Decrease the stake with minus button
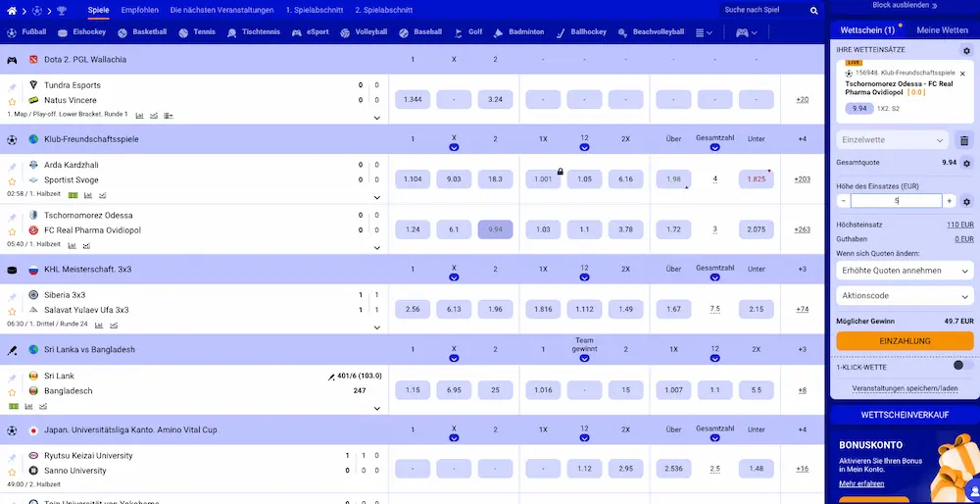The width and height of the screenshot is (980, 504). (844, 201)
